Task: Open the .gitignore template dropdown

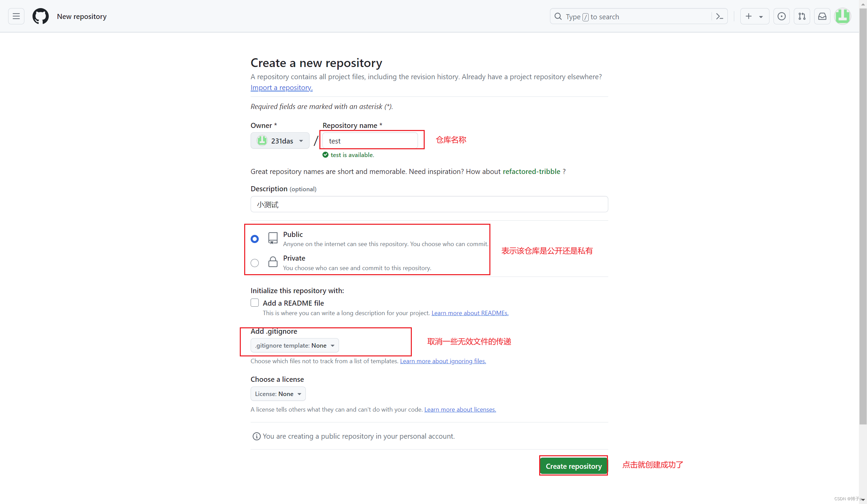Action: 295,345
